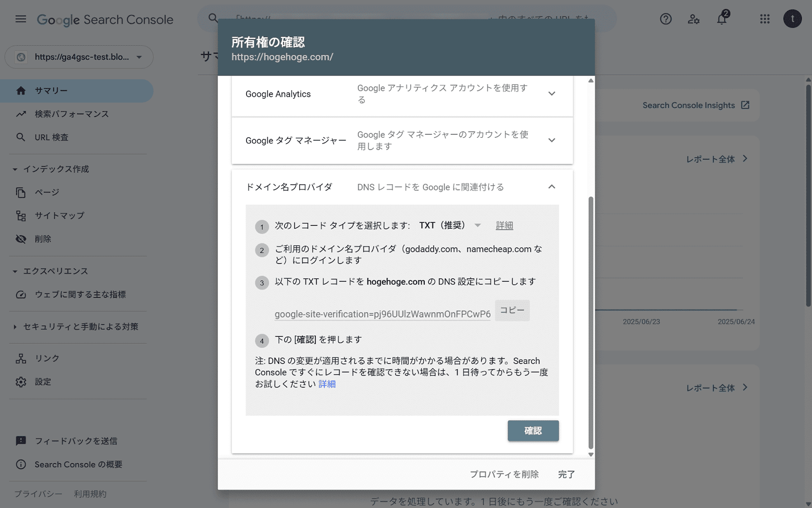
Task: Expand the Google タグ マネージャー section
Action: click(552, 140)
